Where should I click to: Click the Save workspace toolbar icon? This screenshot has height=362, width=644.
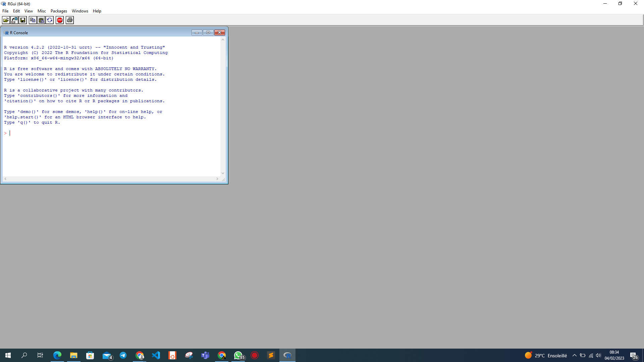(x=23, y=20)
